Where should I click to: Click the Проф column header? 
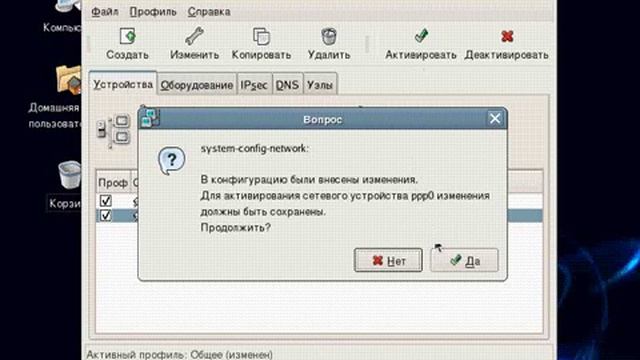pyautogui.click(x=113, y=182)
